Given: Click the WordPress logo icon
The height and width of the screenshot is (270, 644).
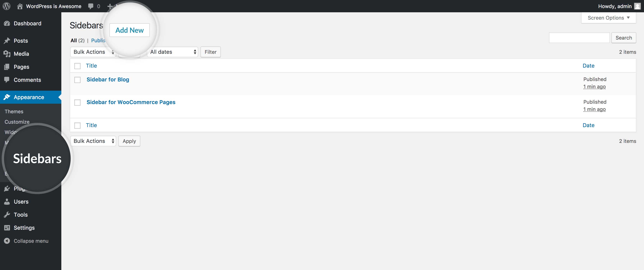Looking at the screenshot, I should coord(7,6).
